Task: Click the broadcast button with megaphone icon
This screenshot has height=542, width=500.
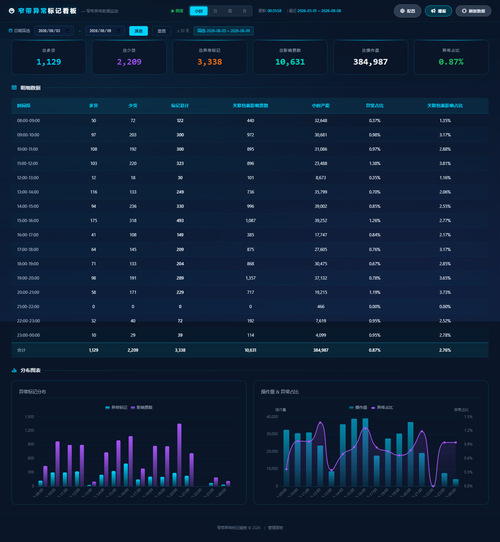Action: (x=438, y=11)
